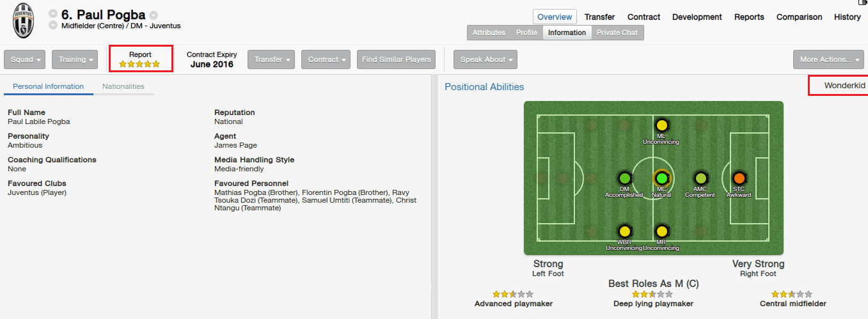Screen dimensions: 868x319
Task: Click the Advanced playmaker star rating
Action: tap(513, 294)
